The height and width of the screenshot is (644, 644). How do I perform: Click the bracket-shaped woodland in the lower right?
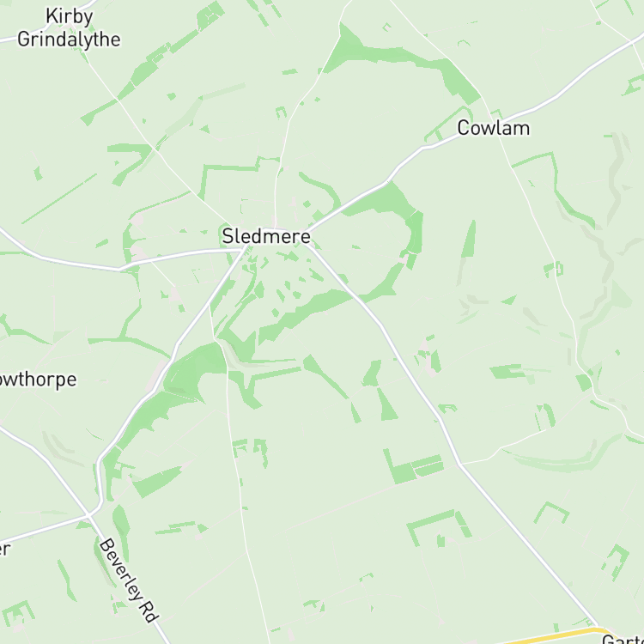551,512
